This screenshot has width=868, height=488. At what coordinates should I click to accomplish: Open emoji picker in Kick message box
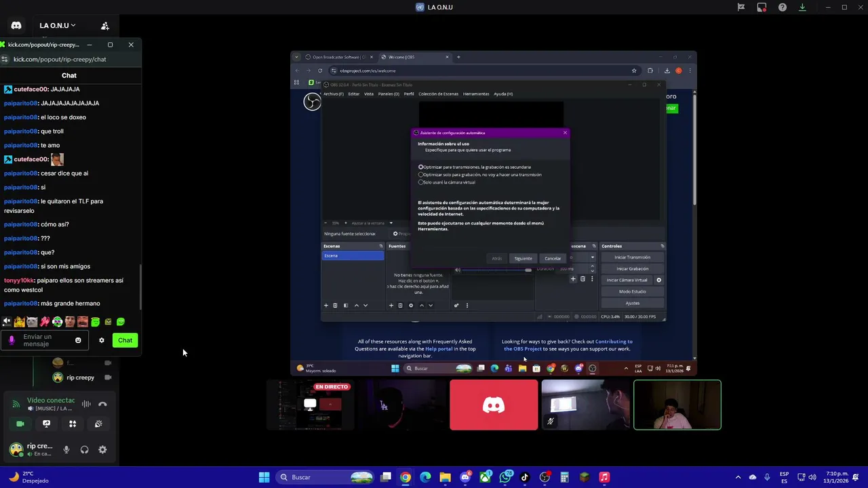(x=78, y=340)
